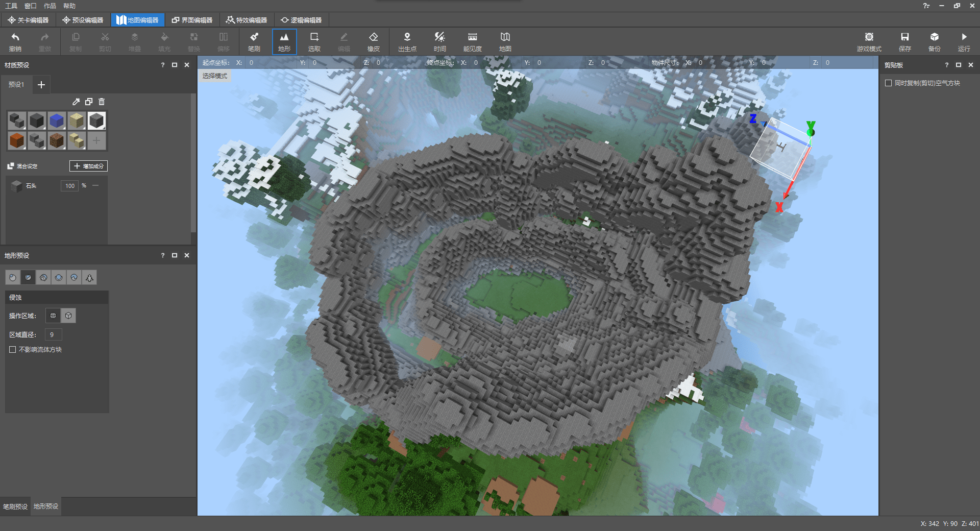Select the highlighted stone block swatch
The width and height of the screenshot is (980, 531).
[96, 120]
